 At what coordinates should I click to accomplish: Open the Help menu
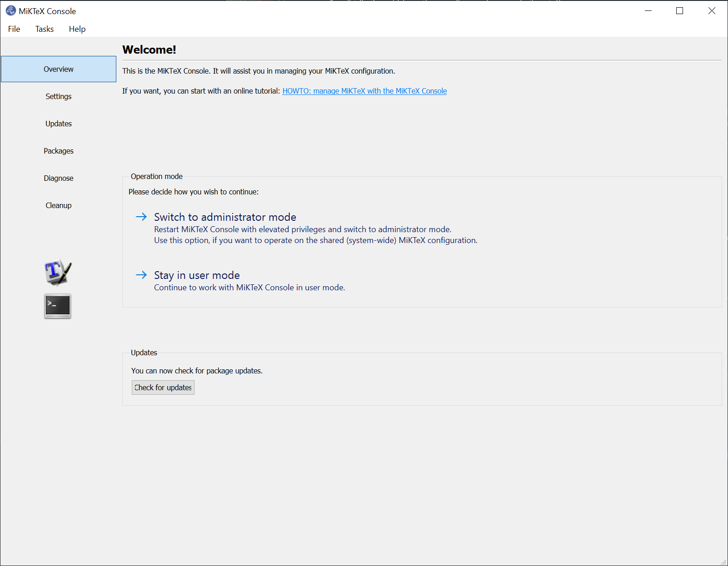click(77, 29)
